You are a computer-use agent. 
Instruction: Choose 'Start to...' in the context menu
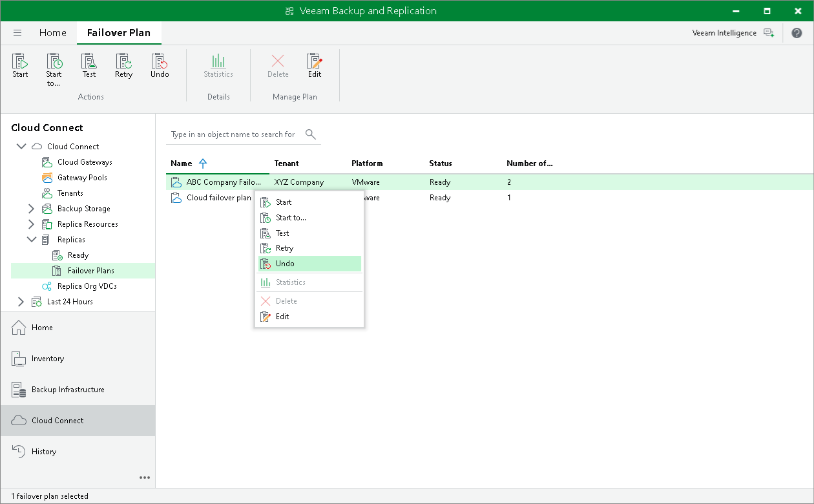[x=309, y=218]
